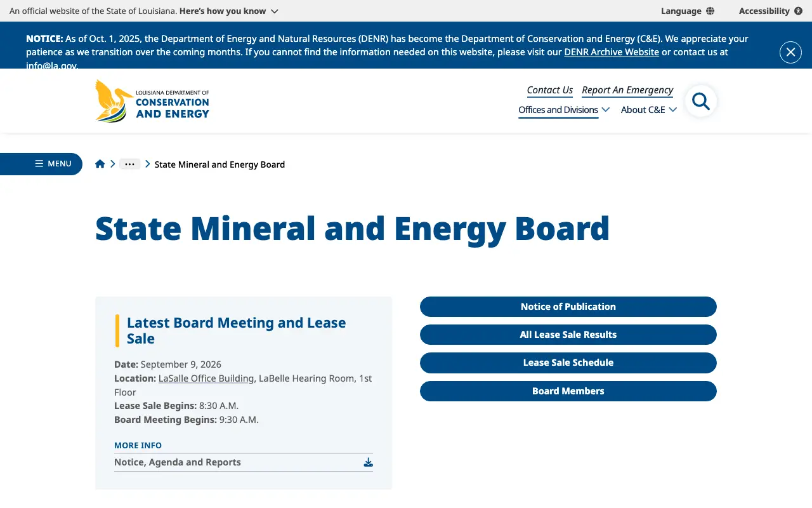View the Lease Sale Schedule

[x=568, y=363]
